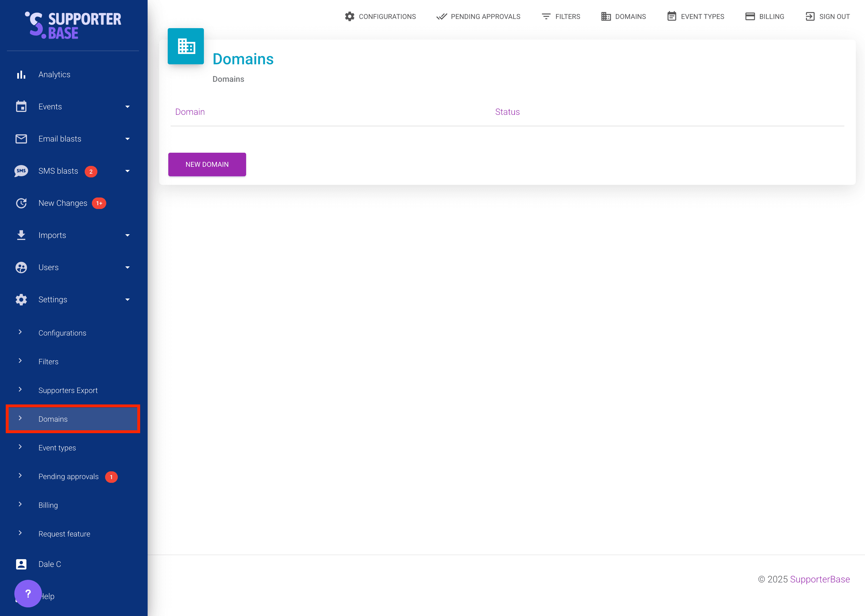Viewport: 865px width, 616px height.
Task: Click the Domains building icon in top bar
Action: point(605,16)
